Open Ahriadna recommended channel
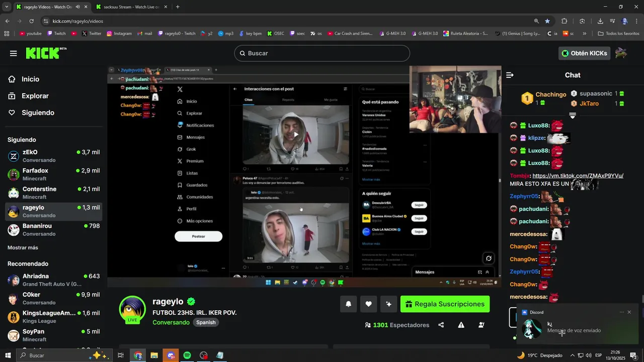Screen dimensions: 644x362 (54, 280)
